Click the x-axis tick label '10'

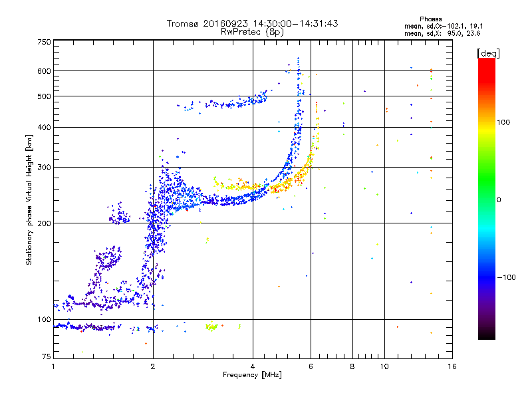coord(384,366)
